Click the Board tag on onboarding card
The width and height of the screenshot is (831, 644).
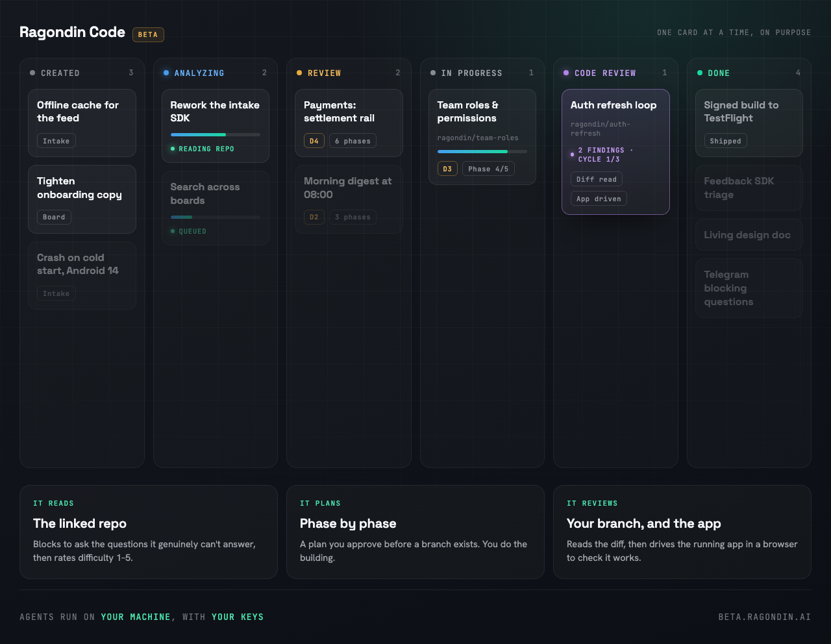[x=54, y=217]
